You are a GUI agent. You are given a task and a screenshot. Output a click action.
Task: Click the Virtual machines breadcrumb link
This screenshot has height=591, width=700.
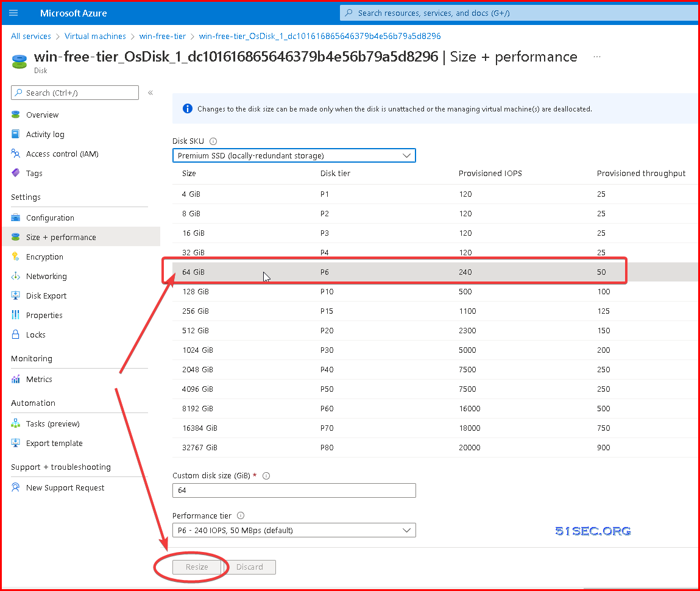(x=95, y=36)
